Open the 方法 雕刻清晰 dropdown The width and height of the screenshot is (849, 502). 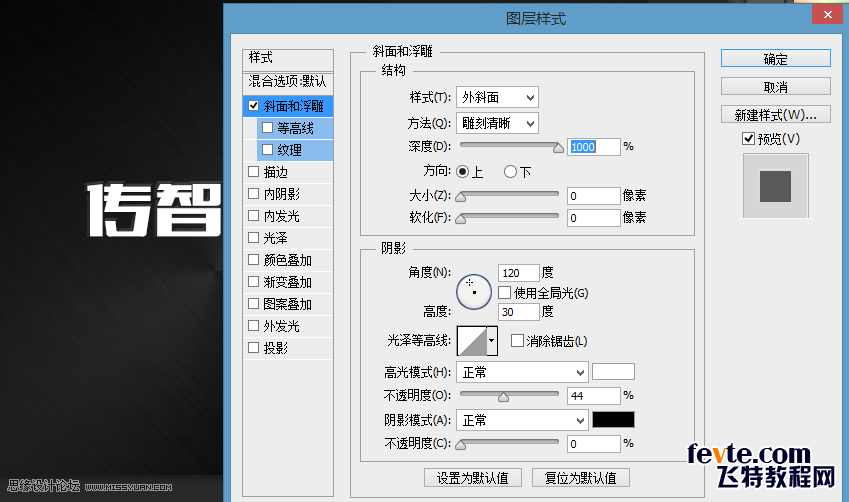[497, 123]
